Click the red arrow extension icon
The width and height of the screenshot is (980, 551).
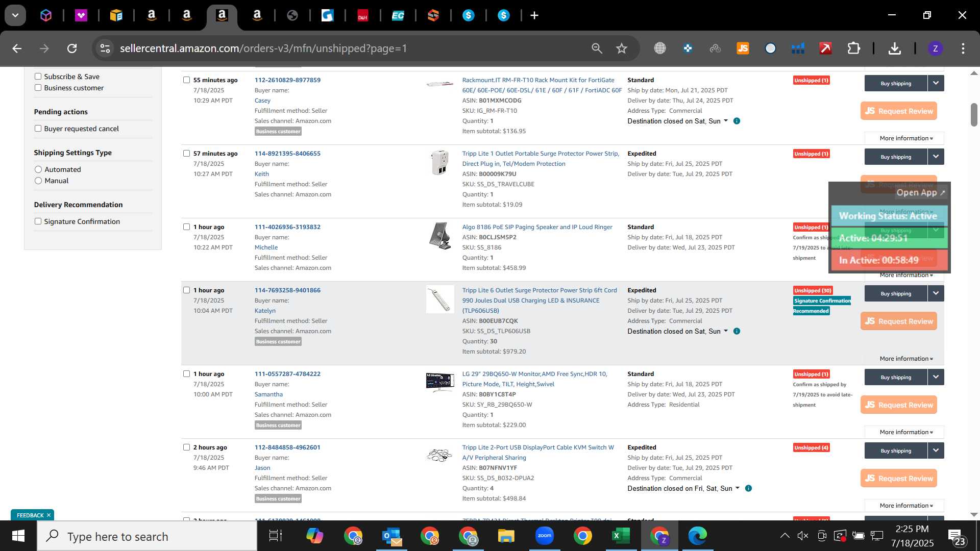(x=825, y=48)
